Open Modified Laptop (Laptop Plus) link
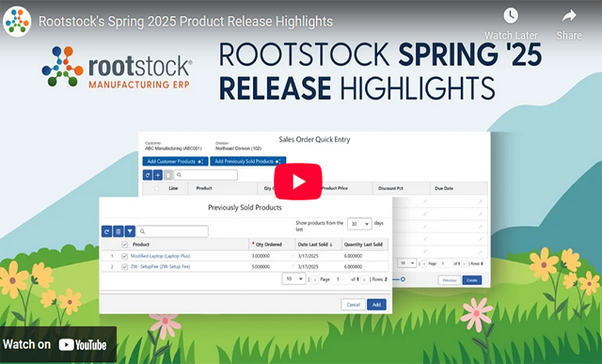602x364 pixels. [160, 256]
